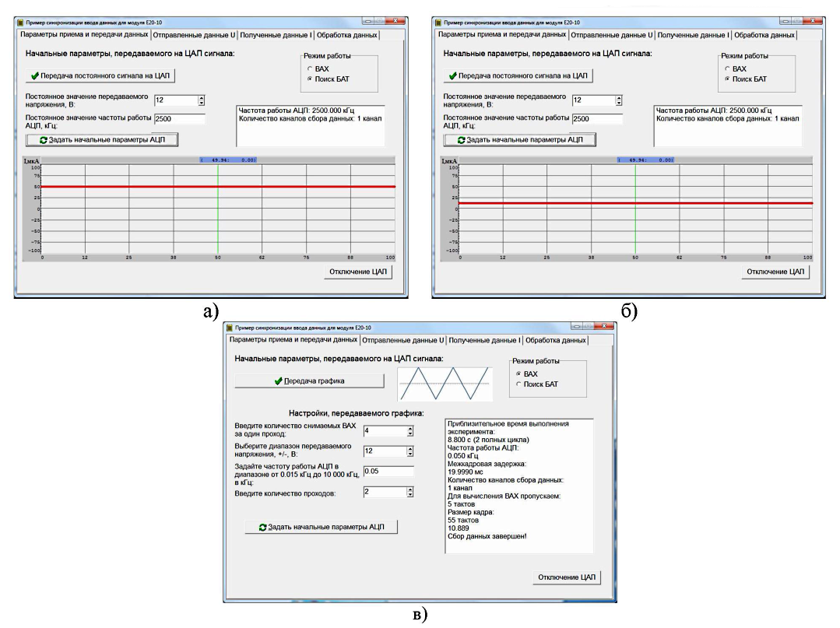The image size is (840, 628).
Task: Click 'Задать начальные параметры АЦП' in window в)
Action: coord(321,527)
